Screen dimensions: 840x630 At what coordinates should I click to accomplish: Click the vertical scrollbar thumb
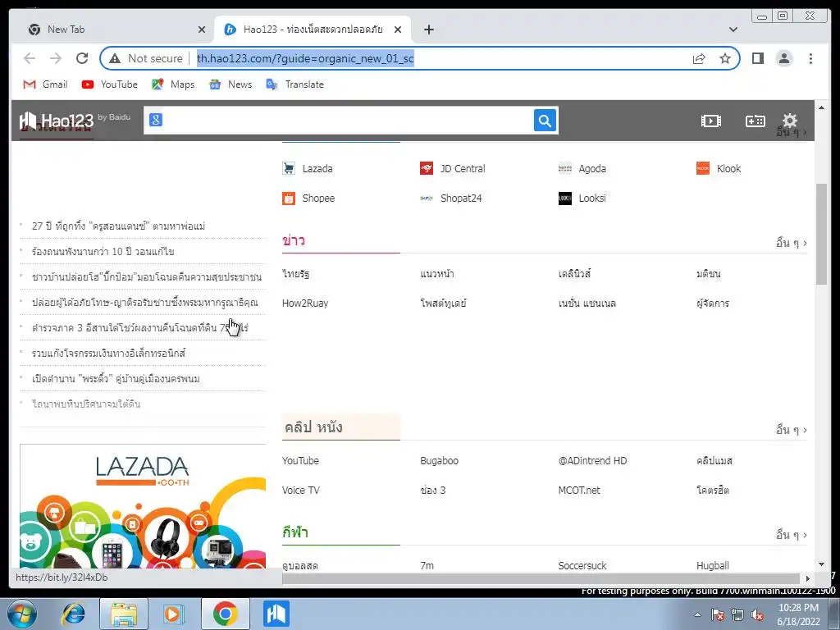(821, 234)
